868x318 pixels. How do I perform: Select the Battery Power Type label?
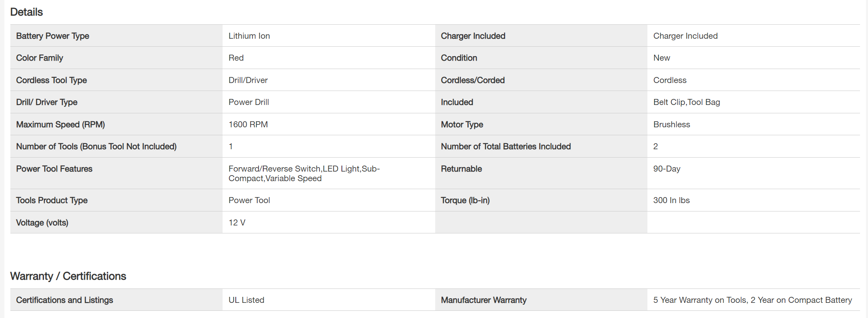click(x=52, y=36)
